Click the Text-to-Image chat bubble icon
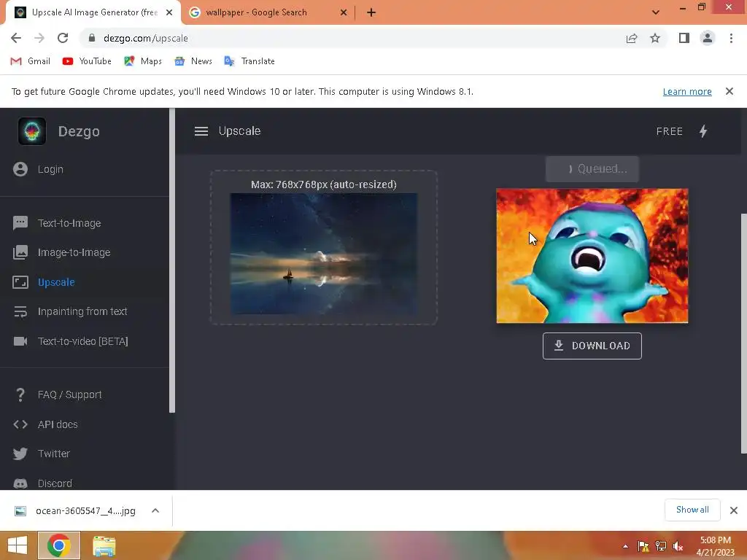The image size is (747, 560). (20, 223)
